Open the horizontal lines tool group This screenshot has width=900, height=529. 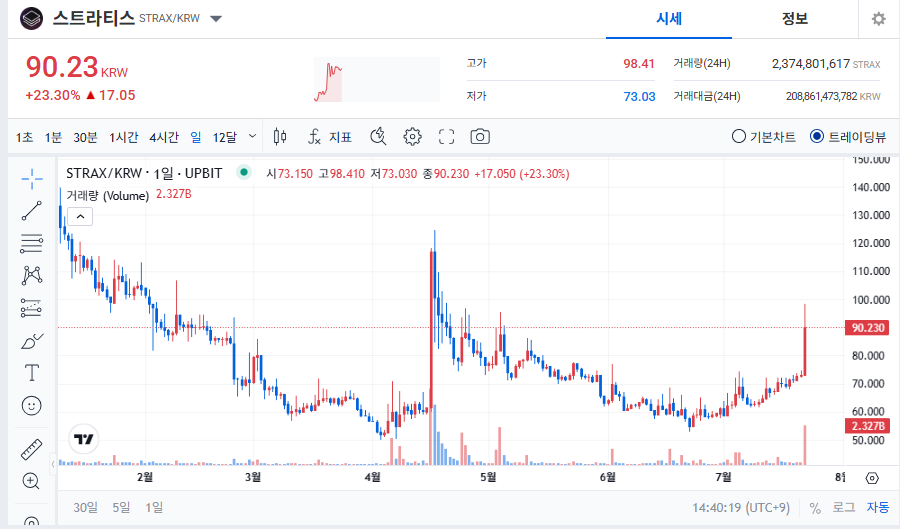tap(32, 243)
